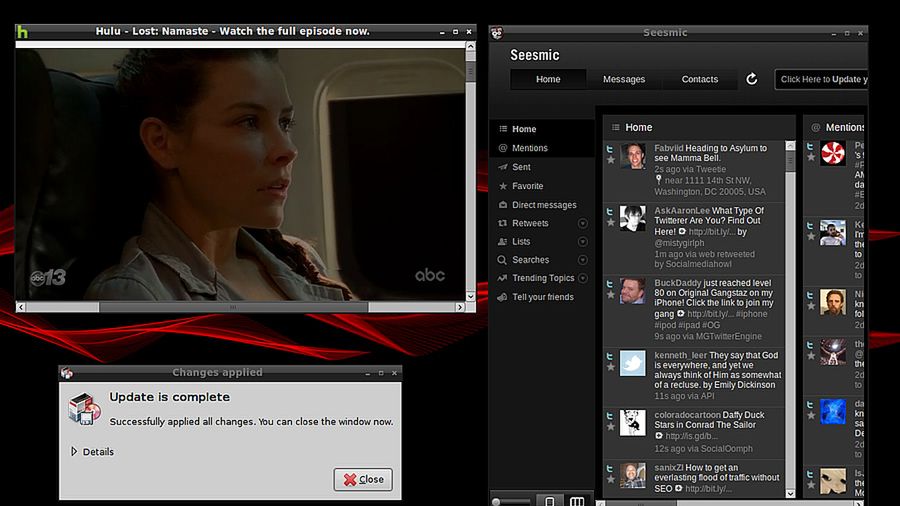Image resolution: width=900 pixels, height=506 pixels.
Task: Expand the Trending Topics dropdown arrow
Action: [583, 278]
